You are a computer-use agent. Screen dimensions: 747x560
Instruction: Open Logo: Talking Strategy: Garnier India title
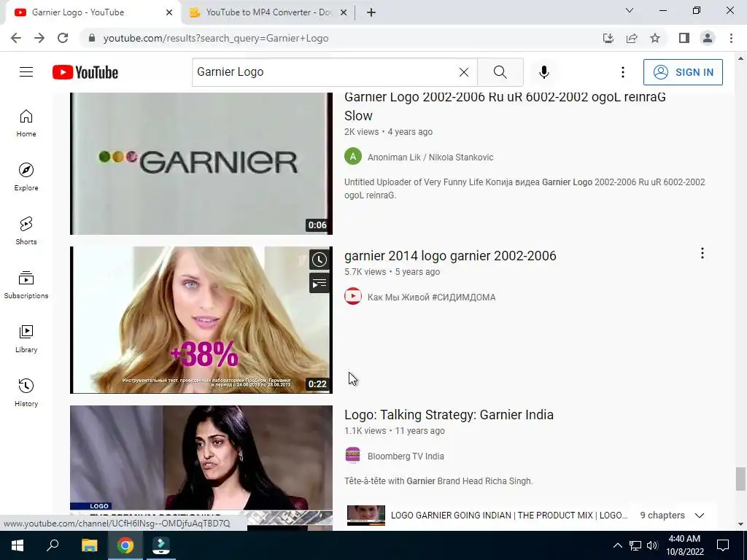pos(449,415)
